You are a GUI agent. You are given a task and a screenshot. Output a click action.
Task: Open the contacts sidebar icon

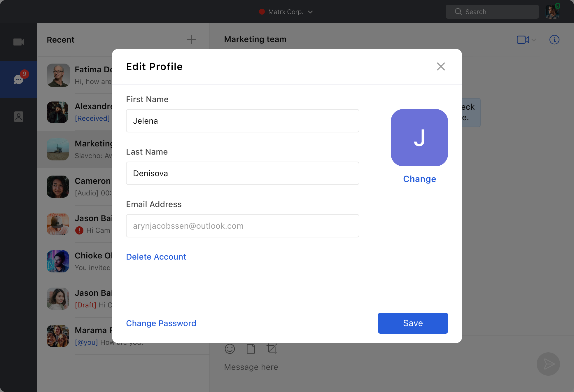coord(19,117)
